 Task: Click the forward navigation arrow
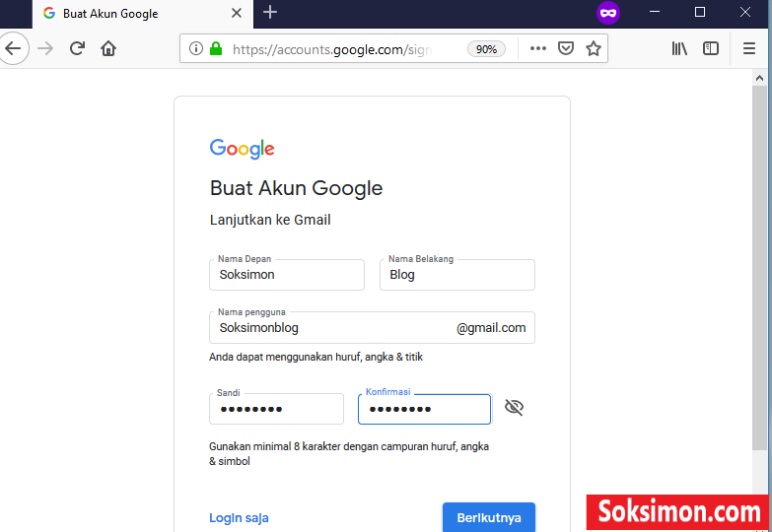click(x=45, y=48)
